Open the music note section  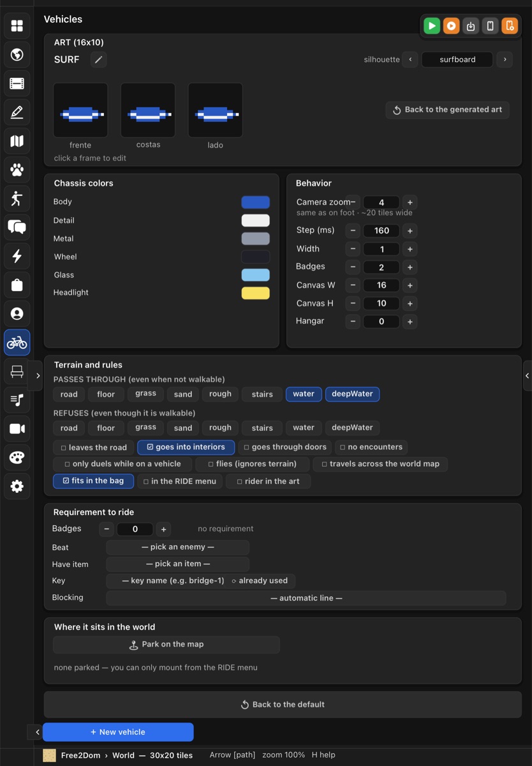pos(17,400)
